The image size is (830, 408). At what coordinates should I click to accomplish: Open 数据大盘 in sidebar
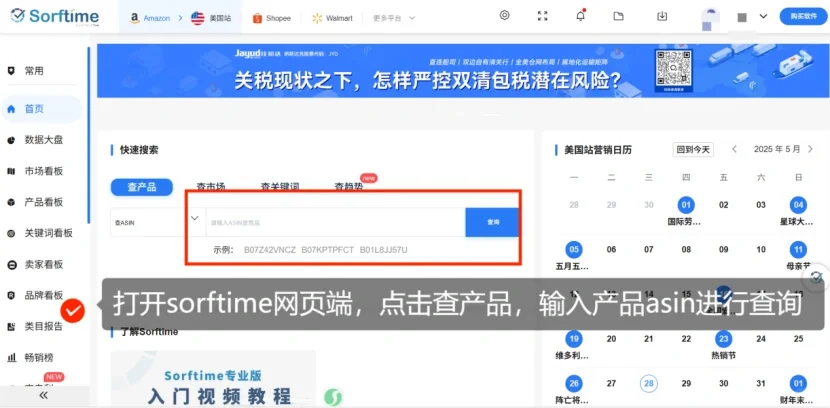43,140
